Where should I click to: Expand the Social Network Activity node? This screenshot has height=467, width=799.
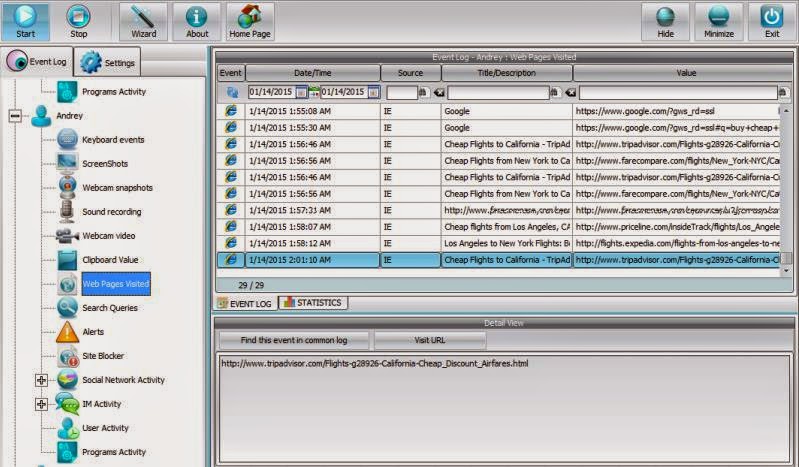[x=42, y=380]
